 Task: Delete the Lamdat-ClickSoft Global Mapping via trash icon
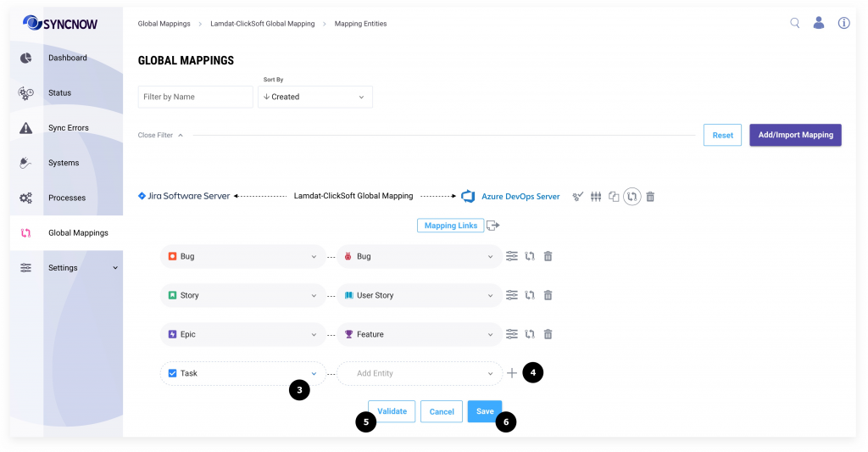click(650, 197)
